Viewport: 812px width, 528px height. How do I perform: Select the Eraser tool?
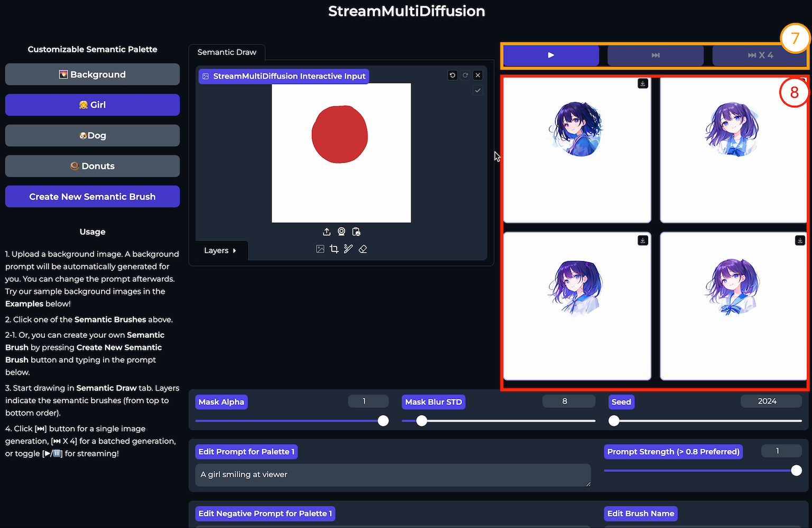click(x=363, y=249)
